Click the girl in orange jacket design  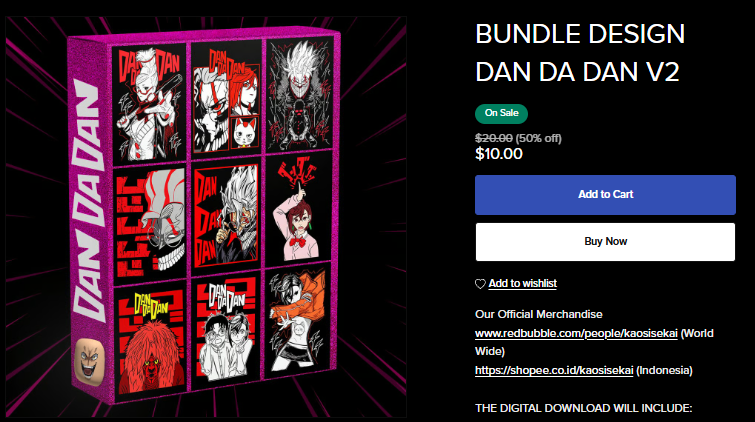297,320
